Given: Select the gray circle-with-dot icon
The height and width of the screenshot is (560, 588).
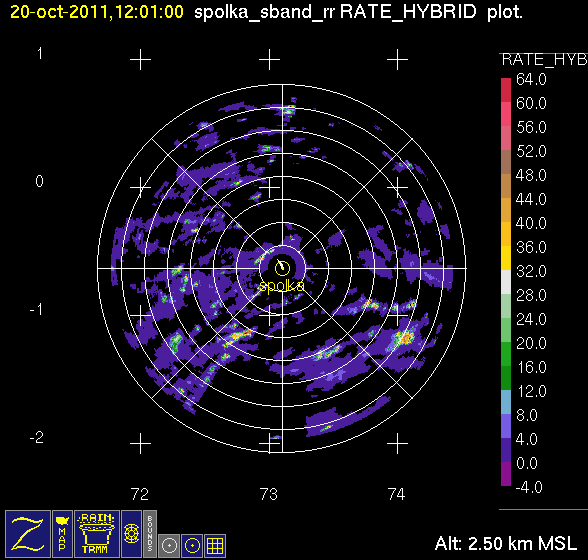Looking at the screenshot, I should tap(169, 546).
